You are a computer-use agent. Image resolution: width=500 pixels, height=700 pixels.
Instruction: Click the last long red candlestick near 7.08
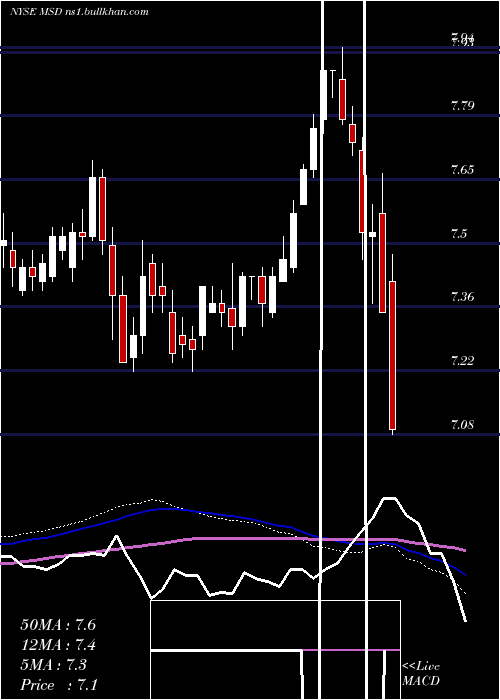(x=392, y=355)
